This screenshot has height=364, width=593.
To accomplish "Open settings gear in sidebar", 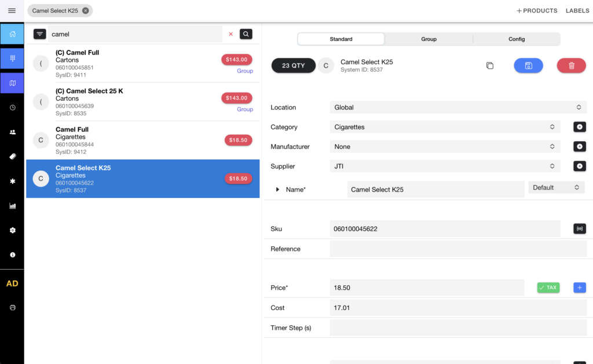I will (13, 230).
